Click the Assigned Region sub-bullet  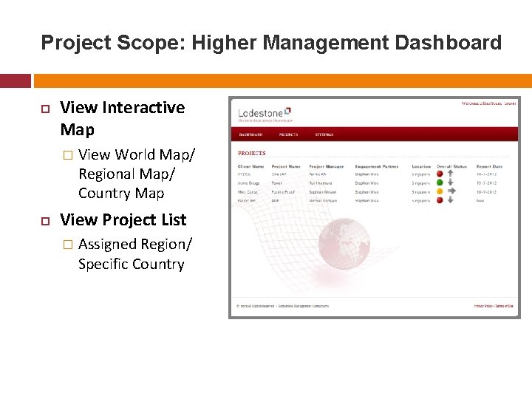pyautogui.click(x=135, y=254)
